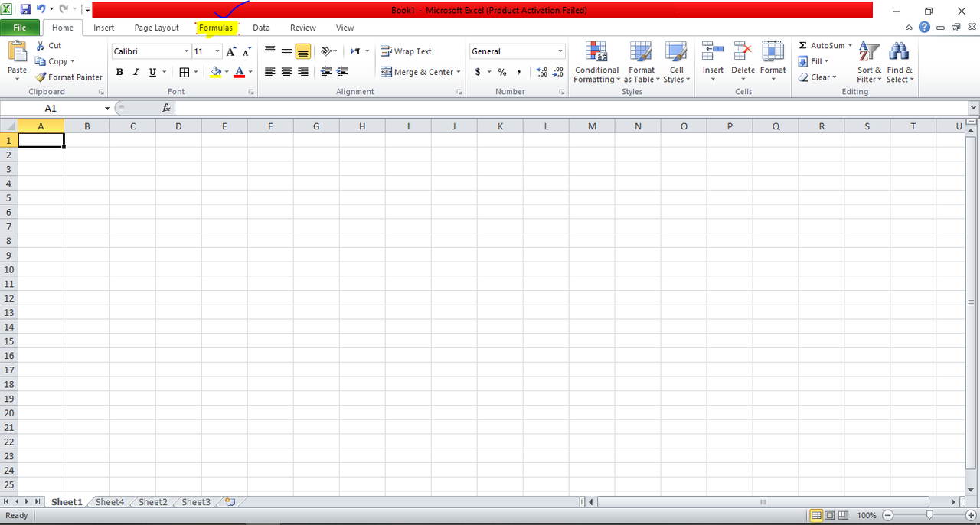Open Microsoft Excel Help question mark
Viewport: 980px width, 525px height.
(925, 28)
